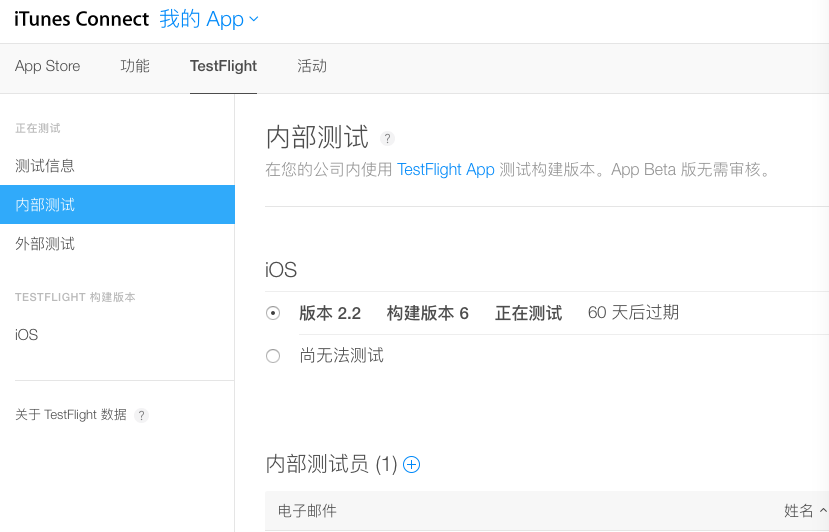Screen dimensions: 829x532
Task: Switch to the 功能 tab
Action: coord(135,66)
